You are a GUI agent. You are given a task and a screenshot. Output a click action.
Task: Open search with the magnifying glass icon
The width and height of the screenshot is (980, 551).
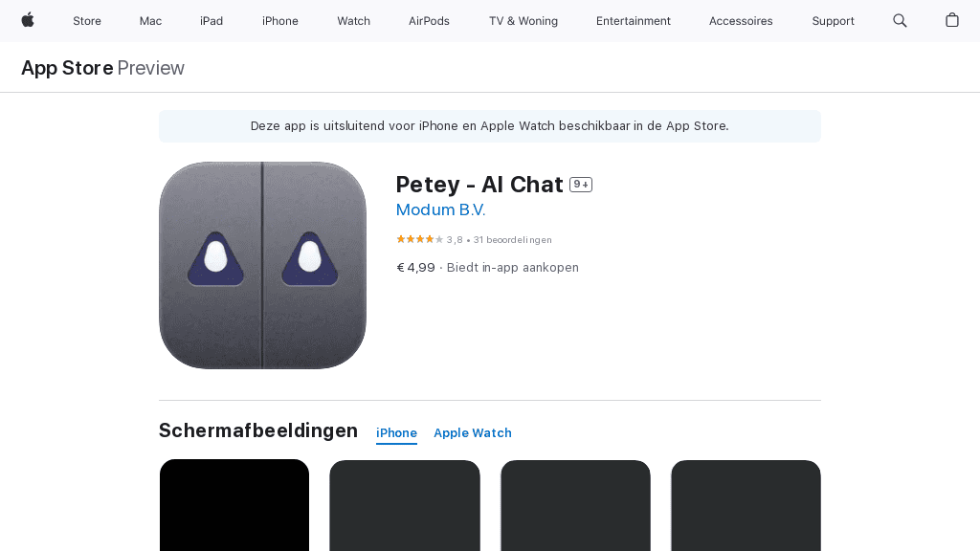900,20
